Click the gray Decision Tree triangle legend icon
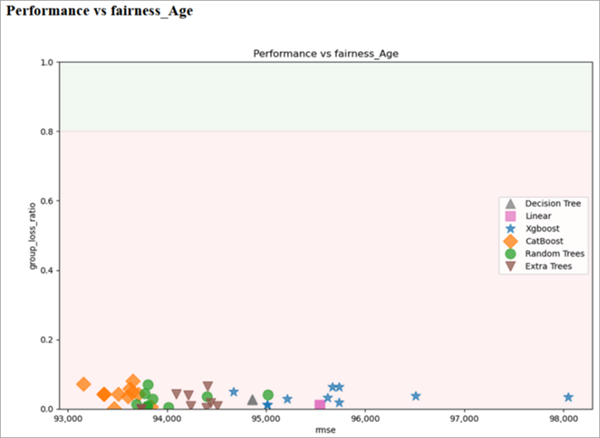 coord(511,203)
